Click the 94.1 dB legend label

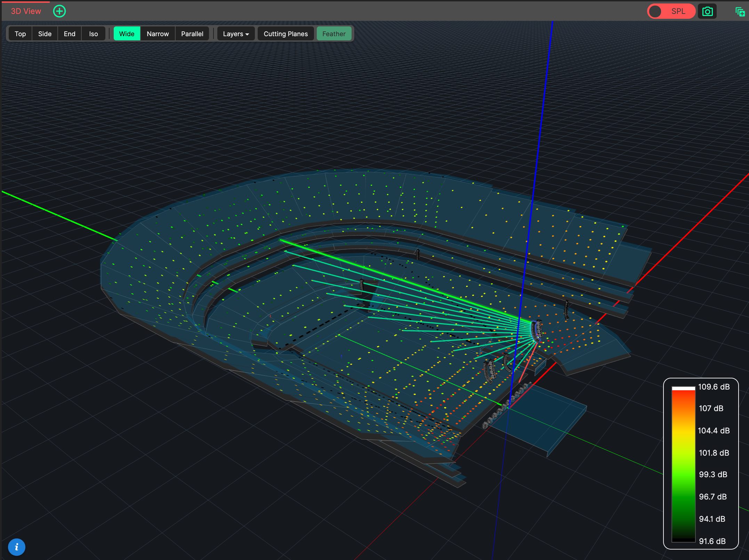click(712, 519)
